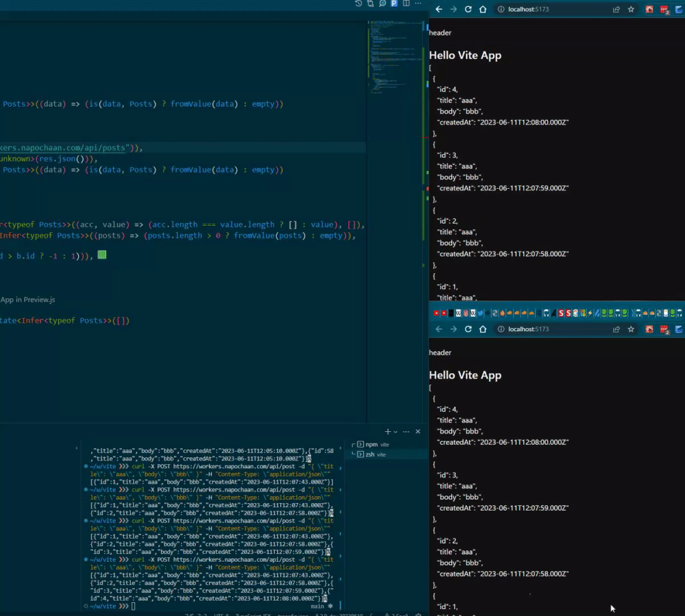Click the share icon in upper browser address bar
The image size is (685, 616).
click(x=616, y=9)
